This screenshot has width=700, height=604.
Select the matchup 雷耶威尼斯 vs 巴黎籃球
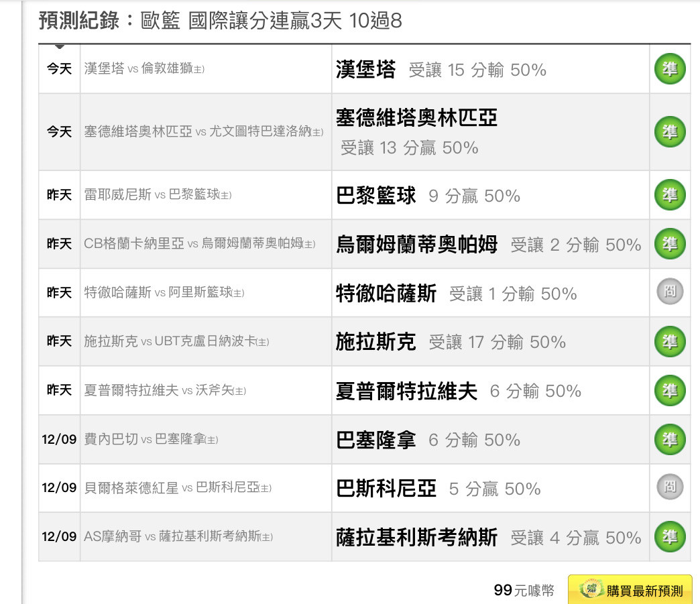158,194
